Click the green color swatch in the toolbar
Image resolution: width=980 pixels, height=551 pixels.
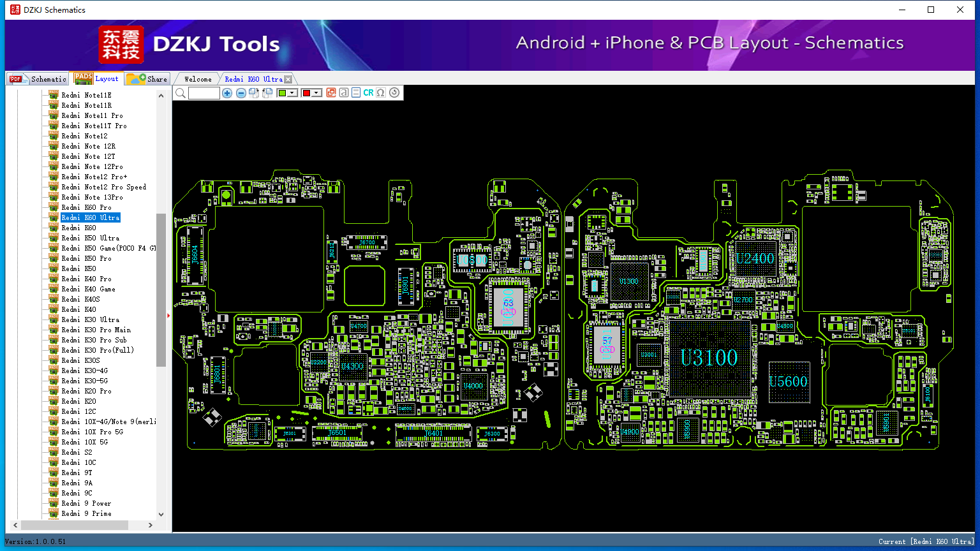(x=282, y=93)
